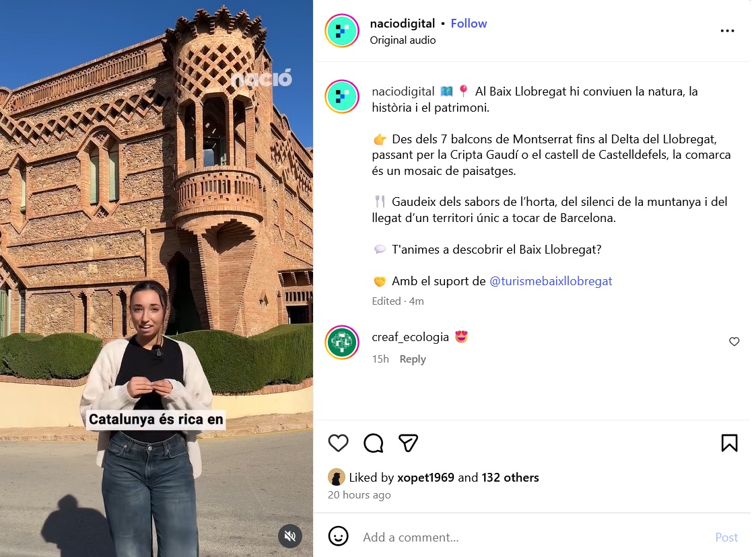Open the naciodigital profile picture in the header

[342, 31]
